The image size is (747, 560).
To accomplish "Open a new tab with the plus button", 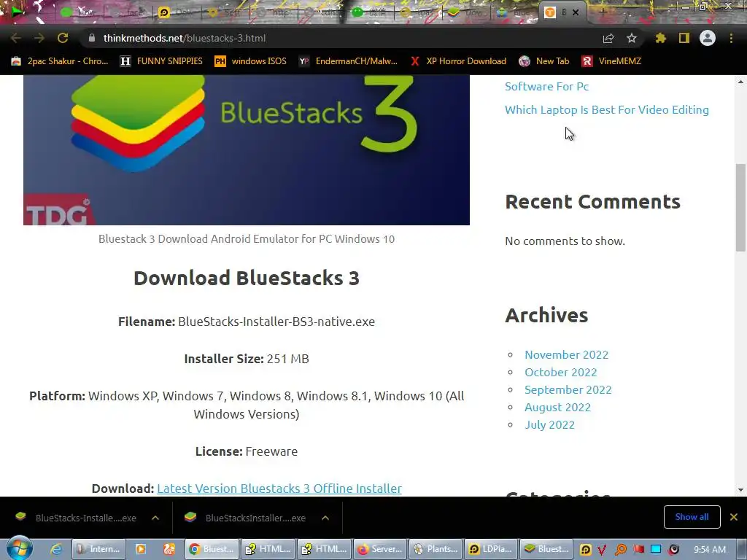I will coord(603,12).
